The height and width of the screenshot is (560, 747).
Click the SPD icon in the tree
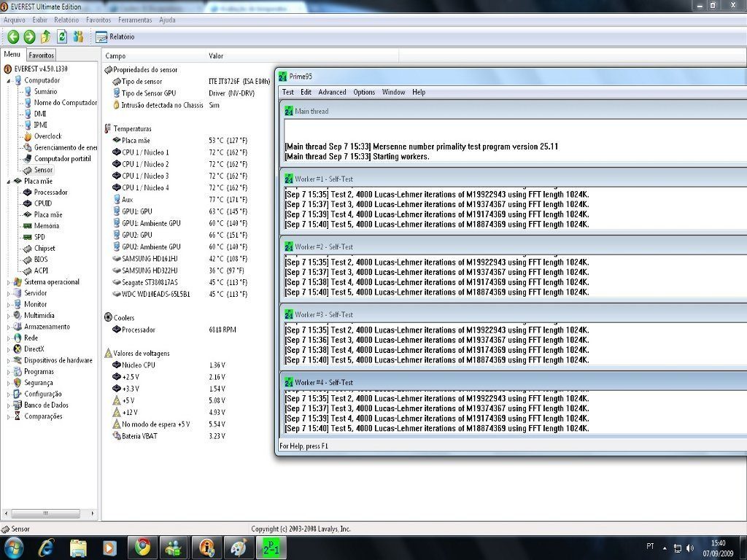click(28, 237)
